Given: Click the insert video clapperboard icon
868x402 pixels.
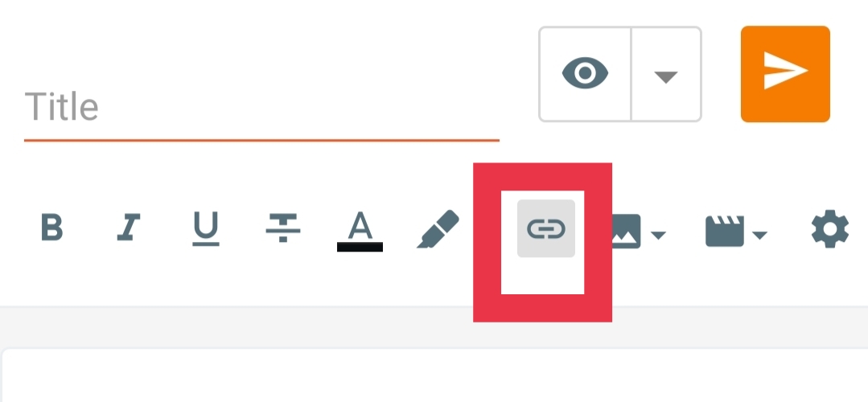Looking at the screenshot, I should coord(725,231).
